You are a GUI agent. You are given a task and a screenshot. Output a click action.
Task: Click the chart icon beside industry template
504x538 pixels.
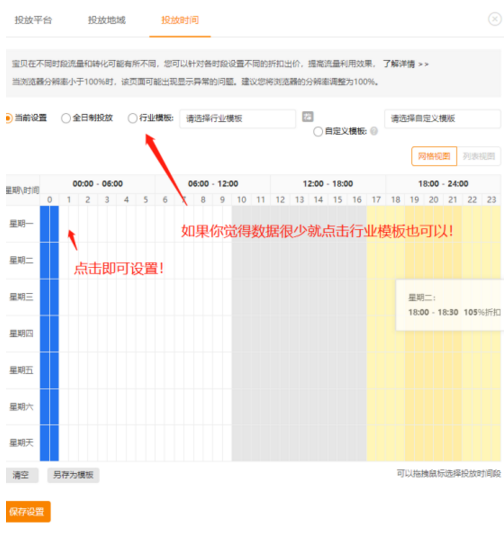(307, 117)
